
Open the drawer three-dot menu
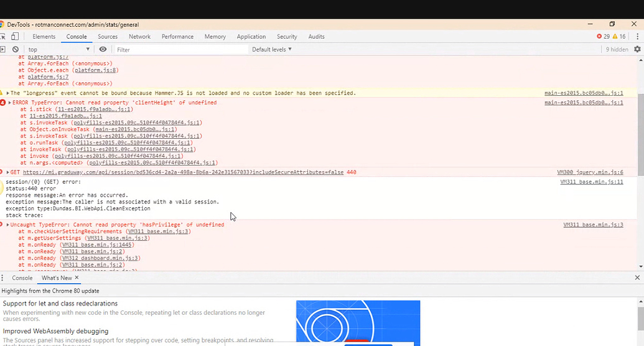pyautogui.click(x=2, y=278)
